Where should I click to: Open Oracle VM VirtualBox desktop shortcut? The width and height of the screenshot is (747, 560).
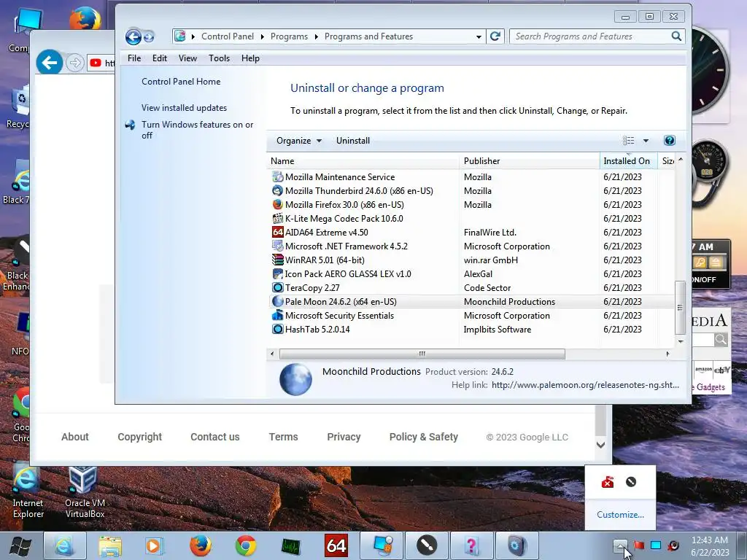click(x=85, y=492)
